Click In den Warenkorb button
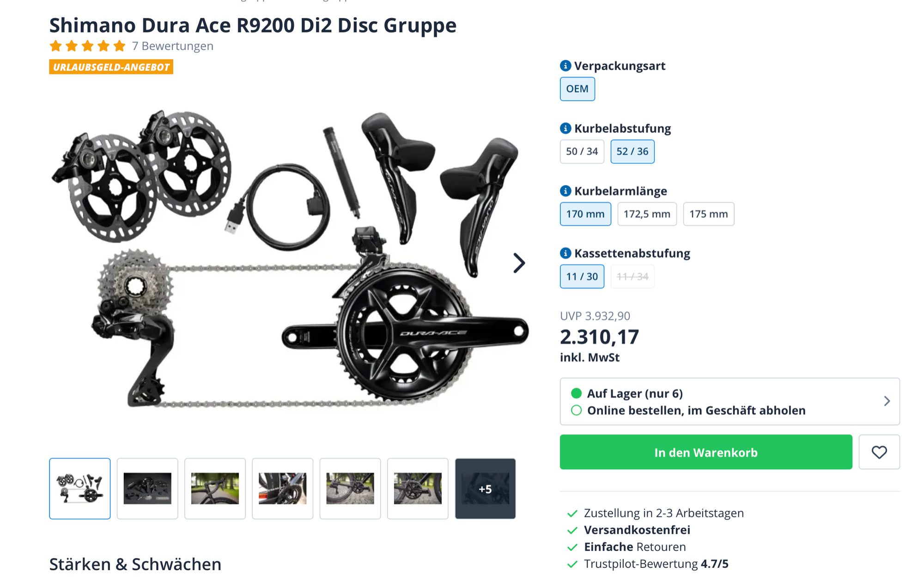Viewport: 924px width, 584px height. [705, 452]
